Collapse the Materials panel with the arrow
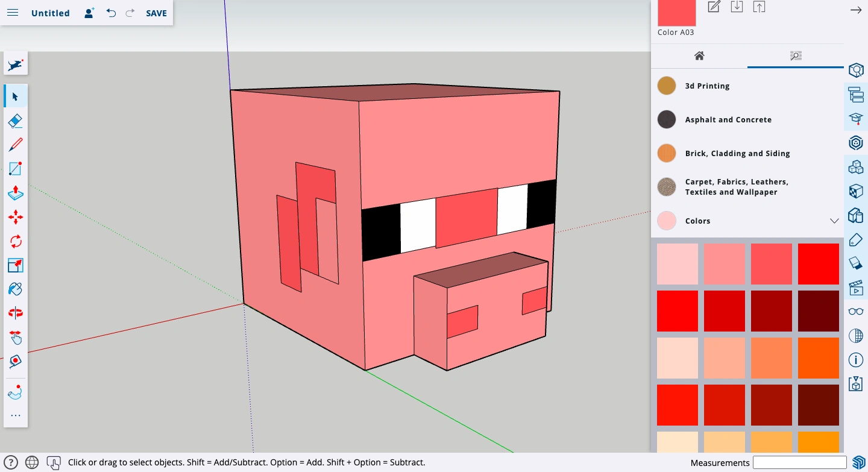This screenshot has height=472, width=868. pyautogui.click(x=855, y=10)
